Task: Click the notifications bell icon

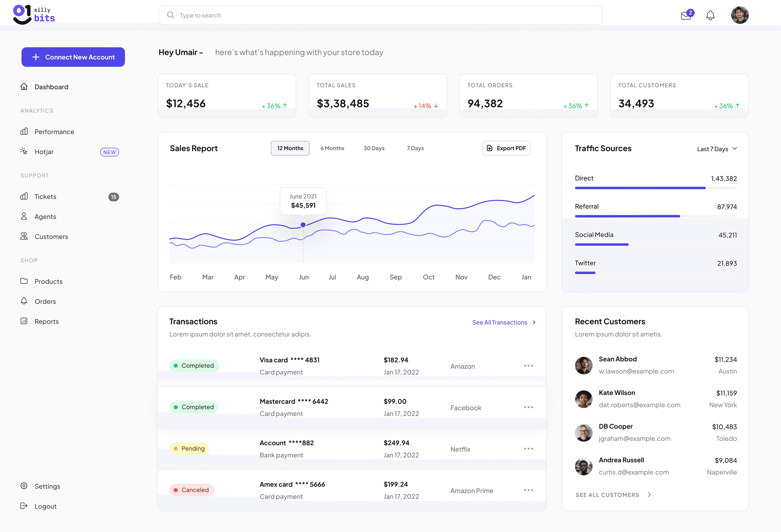Action: 710,15
